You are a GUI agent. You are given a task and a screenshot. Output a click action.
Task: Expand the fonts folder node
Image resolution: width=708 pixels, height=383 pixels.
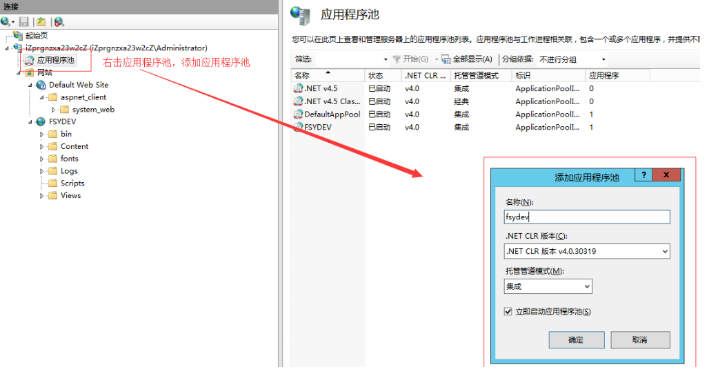(x=42, y=159)
